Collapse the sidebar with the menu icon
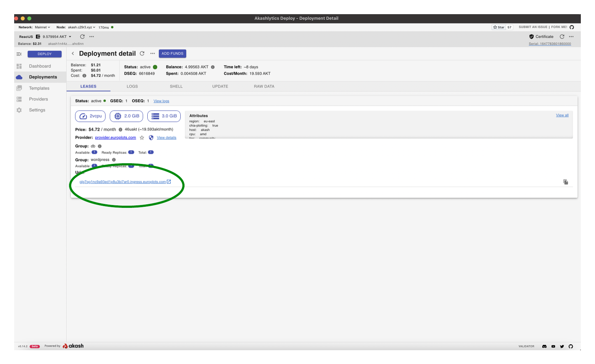 coord(19,54)
